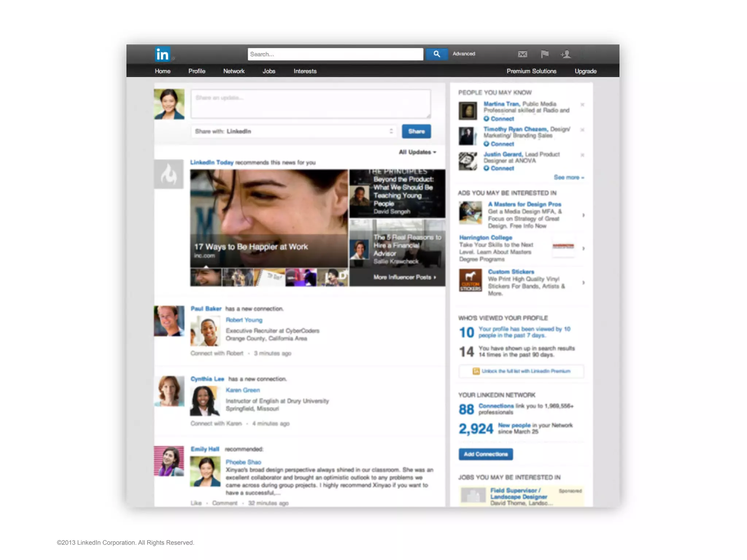Screen dimensions: 747x560
Task: Open Karen Green's profile link
Action: (x=243, y=390)
